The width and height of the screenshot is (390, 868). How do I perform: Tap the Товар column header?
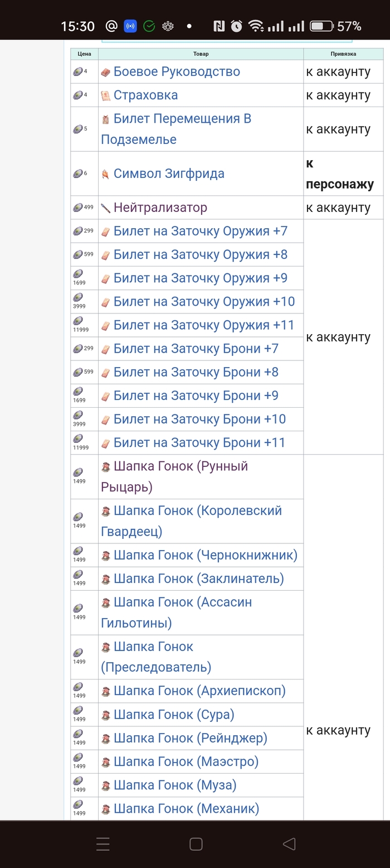pyautogui.click(x=201, y=54)
